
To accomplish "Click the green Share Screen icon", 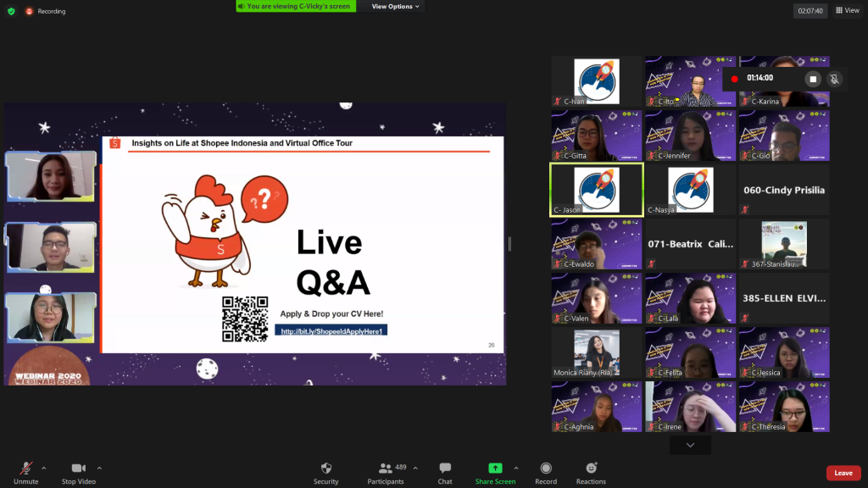I will tap(495, 469).
